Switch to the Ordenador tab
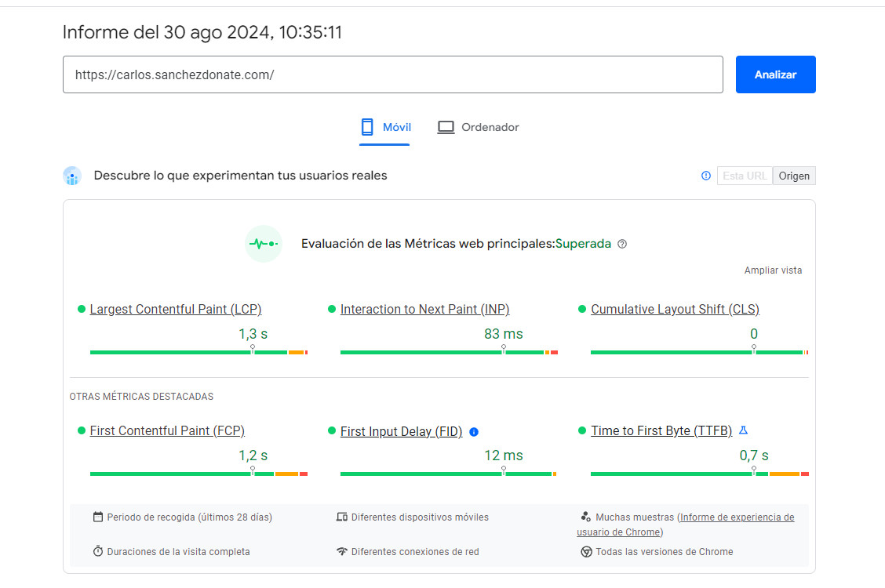The width and height of the screenshot is (885, 588). (479, 127)
